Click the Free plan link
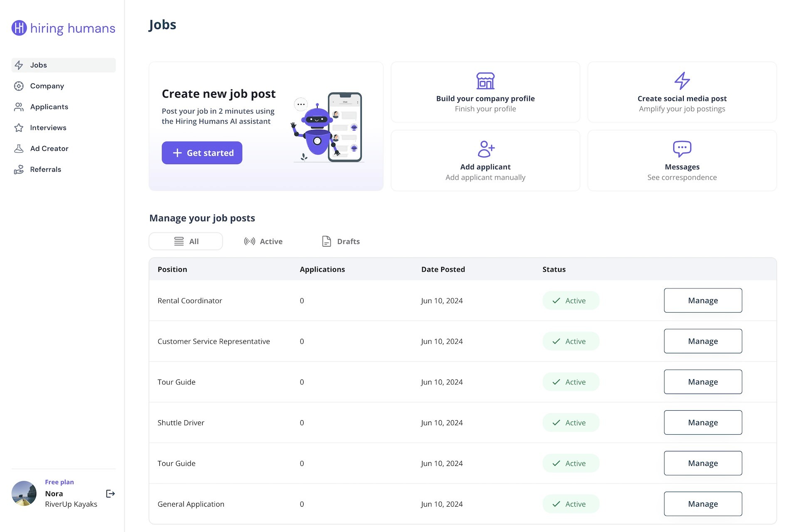 pyautogui.click(x=59, y=482)
